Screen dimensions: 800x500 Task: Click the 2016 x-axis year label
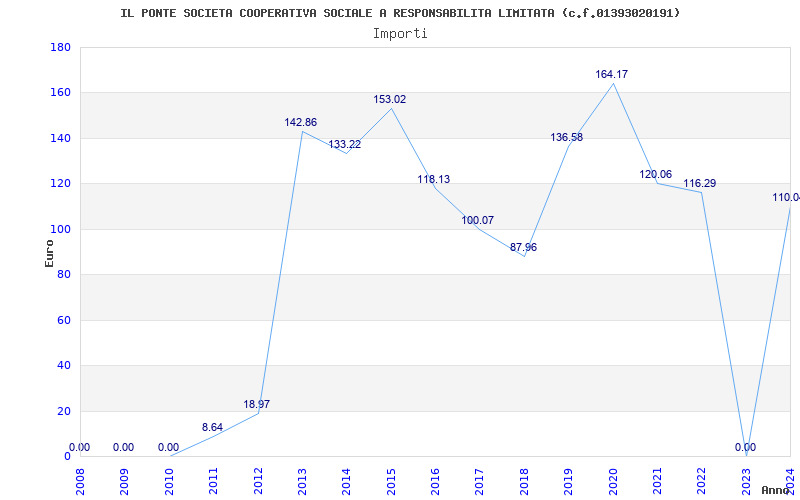436,481
